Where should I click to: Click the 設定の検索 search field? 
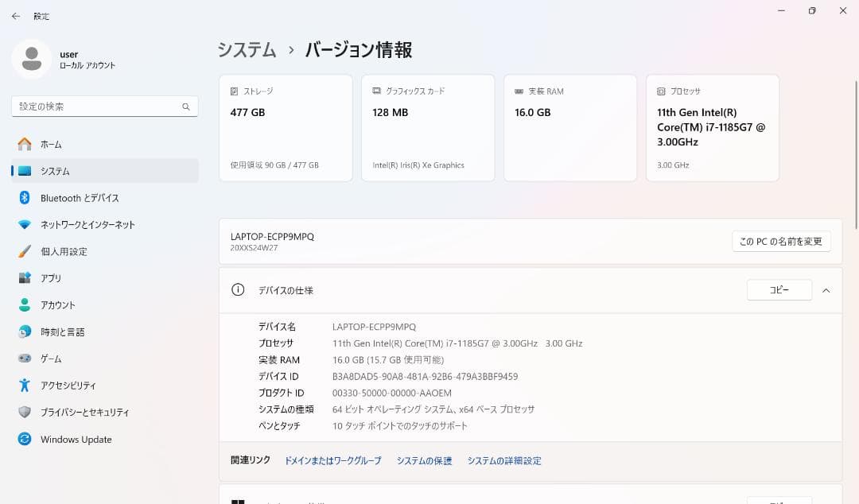[x=104, y=106]
